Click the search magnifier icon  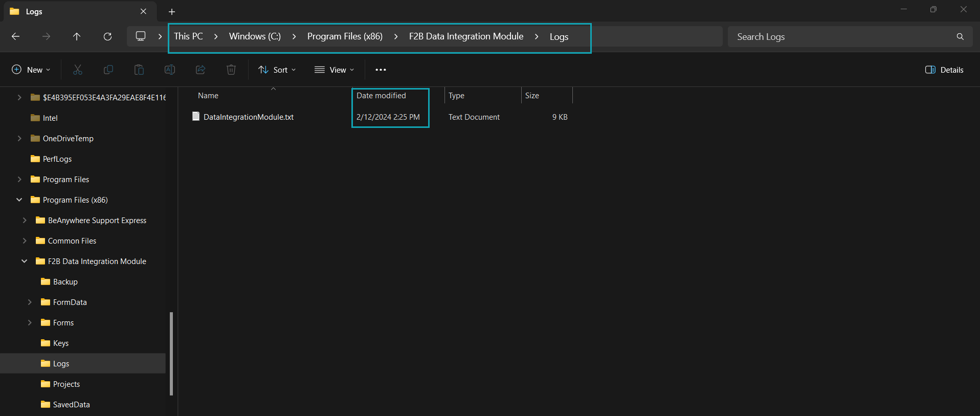[960, 37]
